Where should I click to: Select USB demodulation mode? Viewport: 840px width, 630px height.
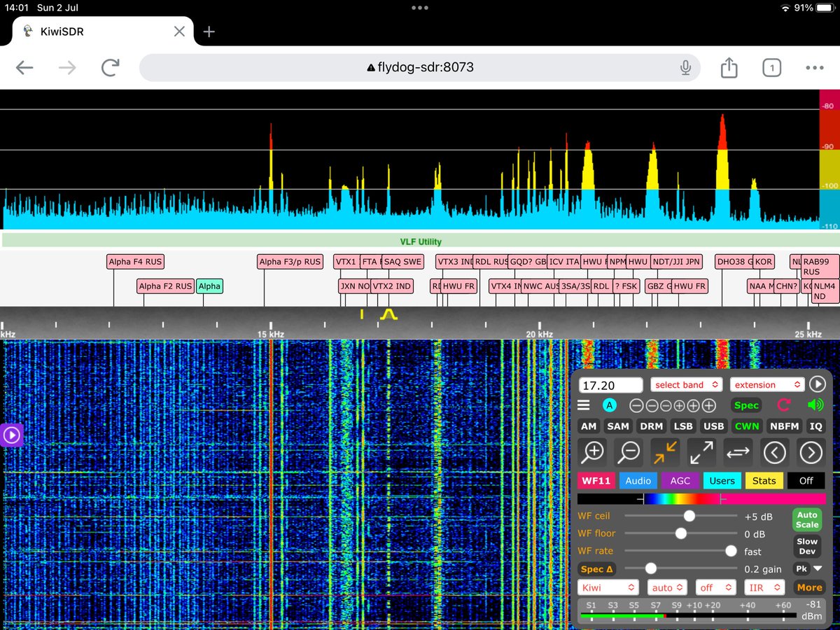713,426
